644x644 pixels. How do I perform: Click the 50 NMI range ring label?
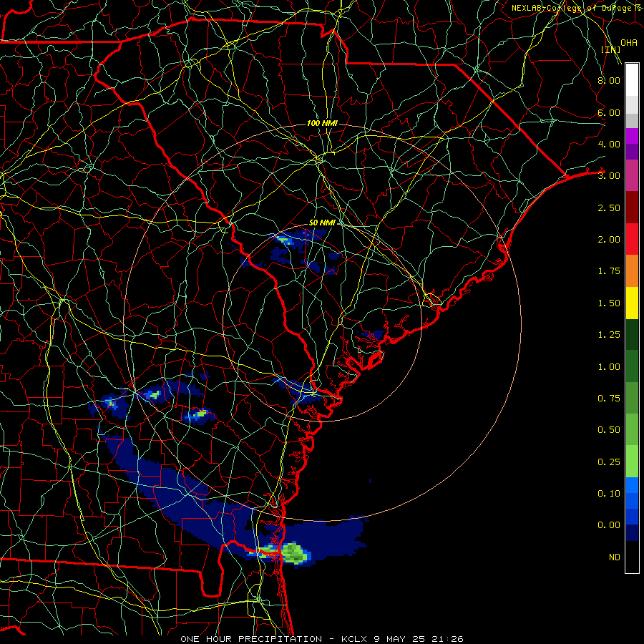point(323,223)
